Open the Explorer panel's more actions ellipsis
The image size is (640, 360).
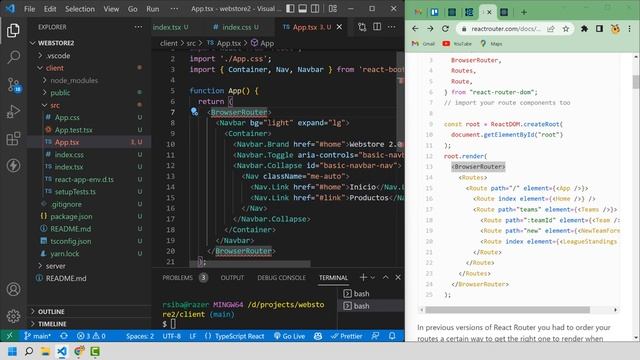click(138, 27)
